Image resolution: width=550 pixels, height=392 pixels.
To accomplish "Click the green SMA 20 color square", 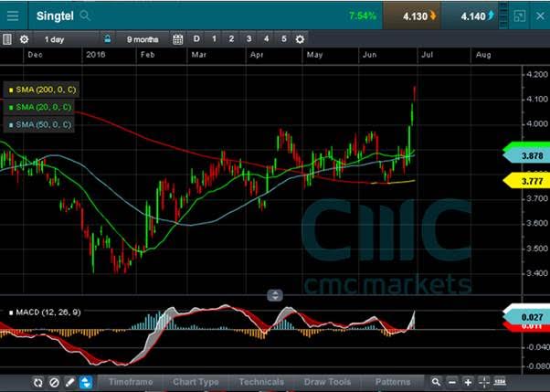I will click(x=11, y=108).
